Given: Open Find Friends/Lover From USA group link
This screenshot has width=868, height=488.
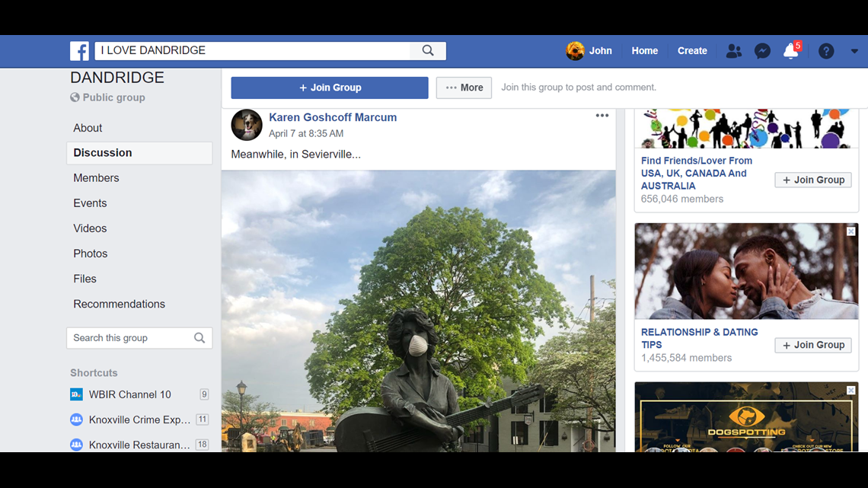Looking at the screenshot, I should tap(697, 173).
